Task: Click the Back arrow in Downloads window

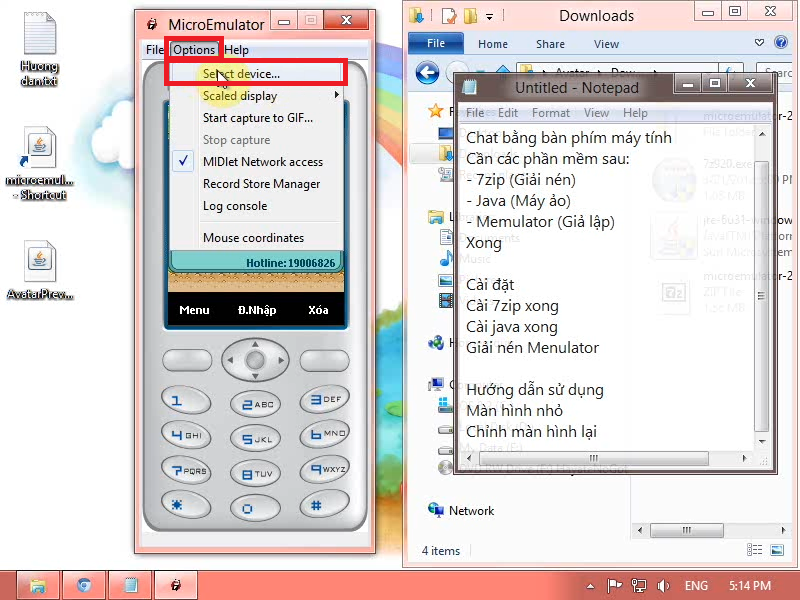Action: [427, 73]
